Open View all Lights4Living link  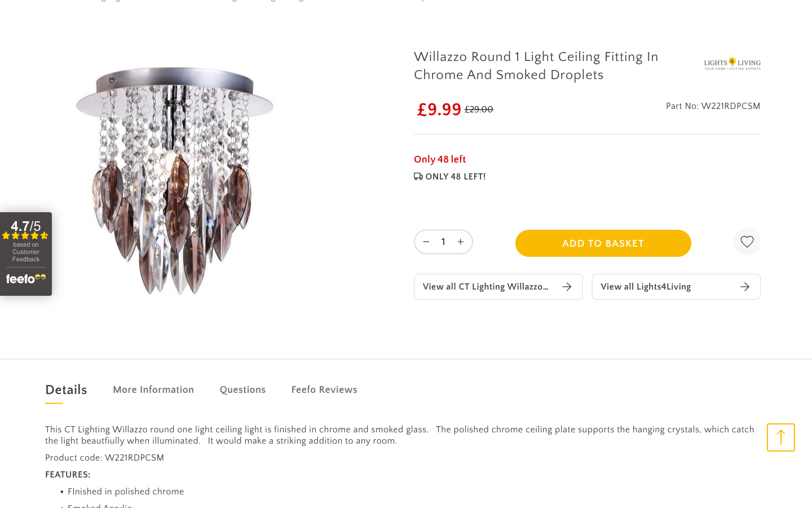pos(646,287)
